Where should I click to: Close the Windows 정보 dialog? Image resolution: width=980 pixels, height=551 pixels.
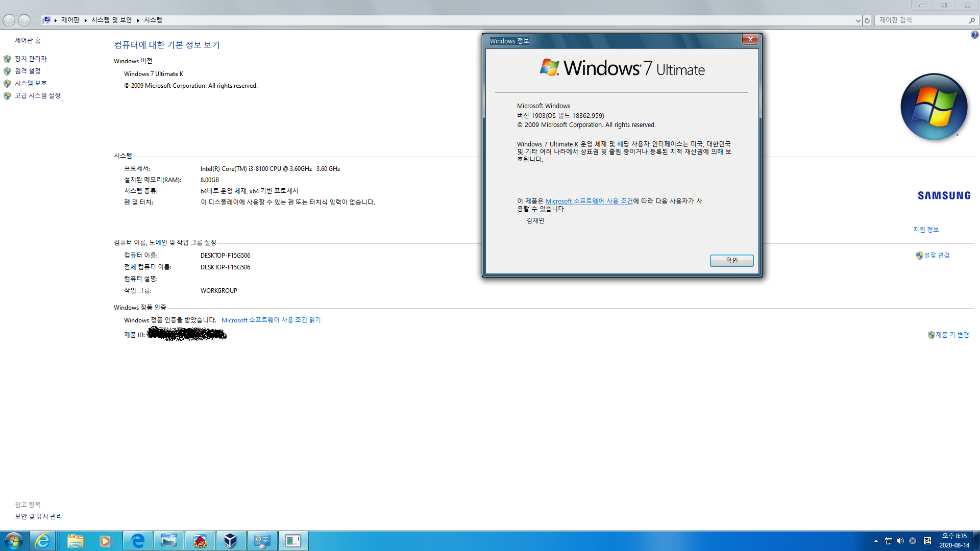[750, 40]
